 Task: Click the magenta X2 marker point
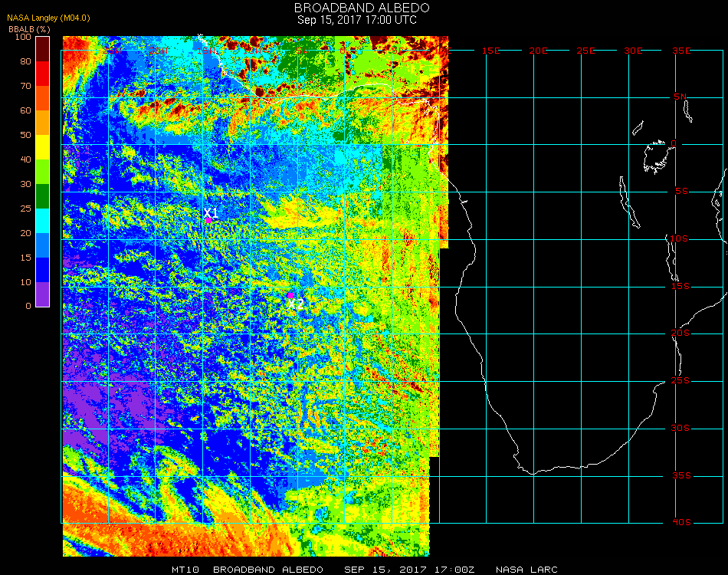[290, 295]
